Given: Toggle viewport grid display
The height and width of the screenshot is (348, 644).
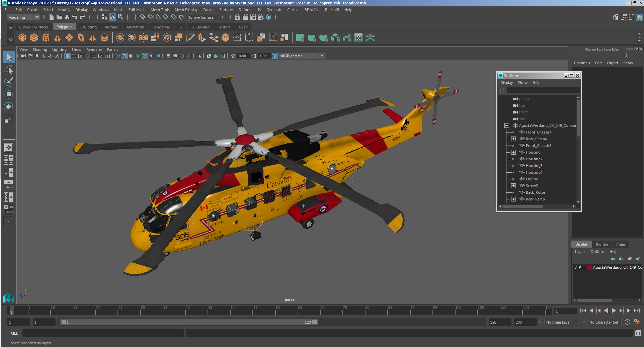Looking at the screenshot, I should (67, 56).
